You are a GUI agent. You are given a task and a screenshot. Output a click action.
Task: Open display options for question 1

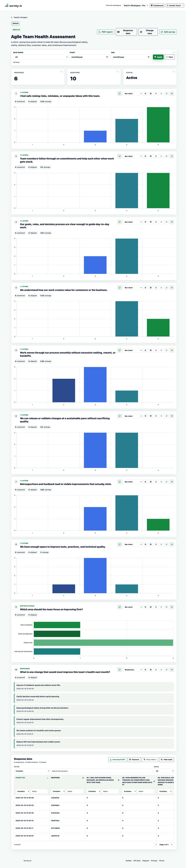tap(120, 94)
